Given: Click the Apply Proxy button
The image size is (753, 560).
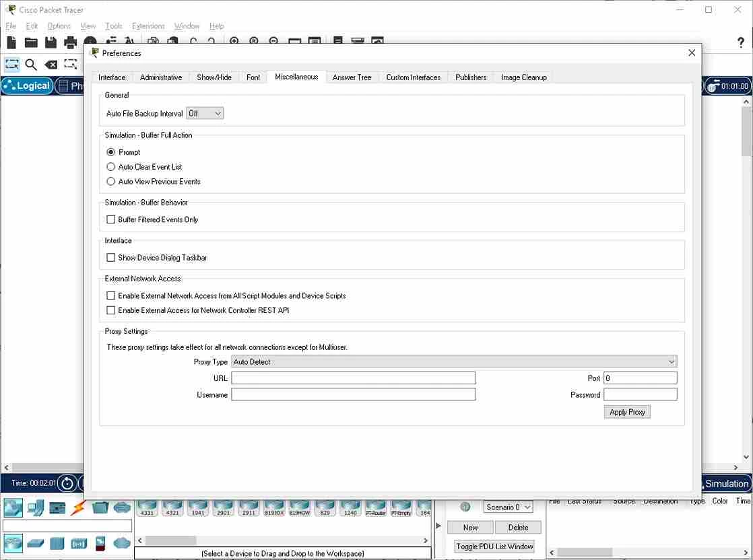Looking at the screenshot, I should point(627,412).
